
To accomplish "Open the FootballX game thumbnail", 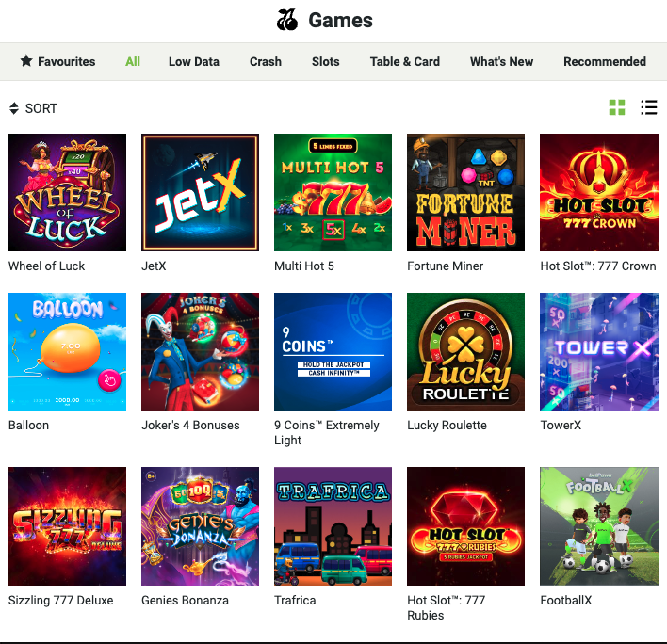I will (x=599, y=526).
